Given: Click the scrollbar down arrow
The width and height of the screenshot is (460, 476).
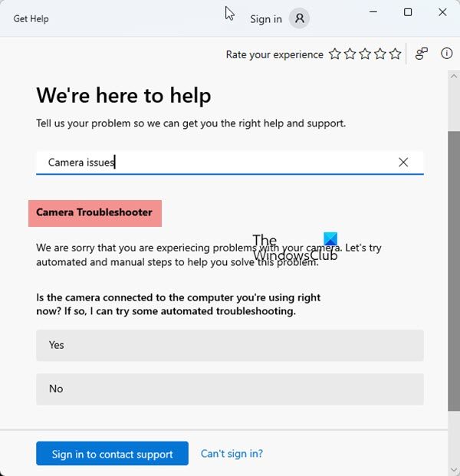Looking at the screenshot, I should pyautogui.click(x=454, y=470).
